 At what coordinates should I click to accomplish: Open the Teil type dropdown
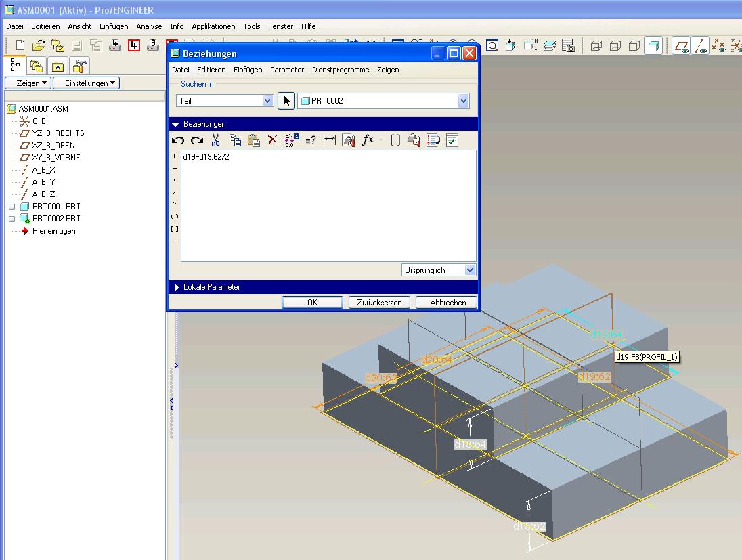(268, 100)
